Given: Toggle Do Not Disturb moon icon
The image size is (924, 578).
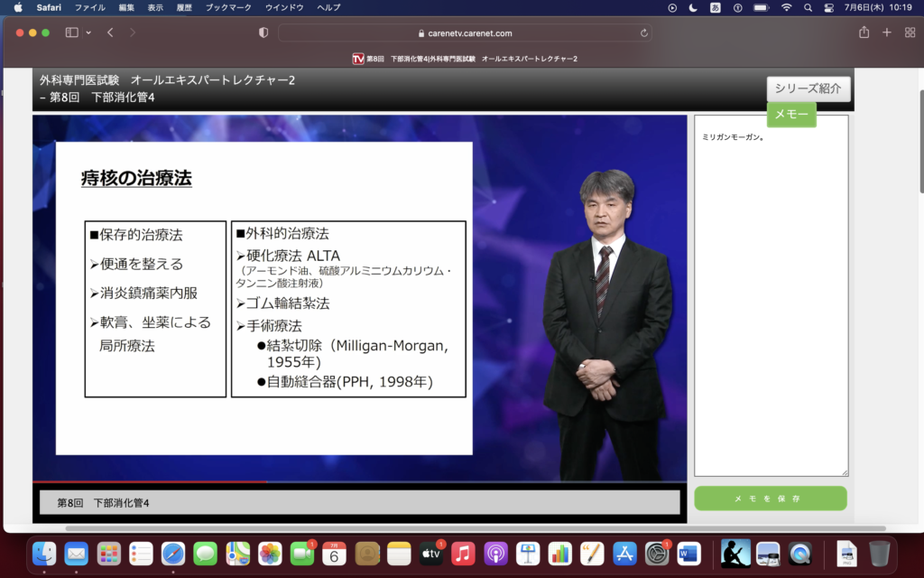Looking at the screenshot, I should tap(693, 7).
